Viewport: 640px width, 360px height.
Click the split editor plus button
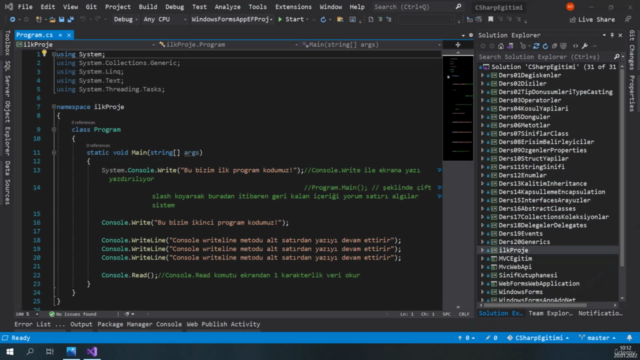click(x=458, y=45)
